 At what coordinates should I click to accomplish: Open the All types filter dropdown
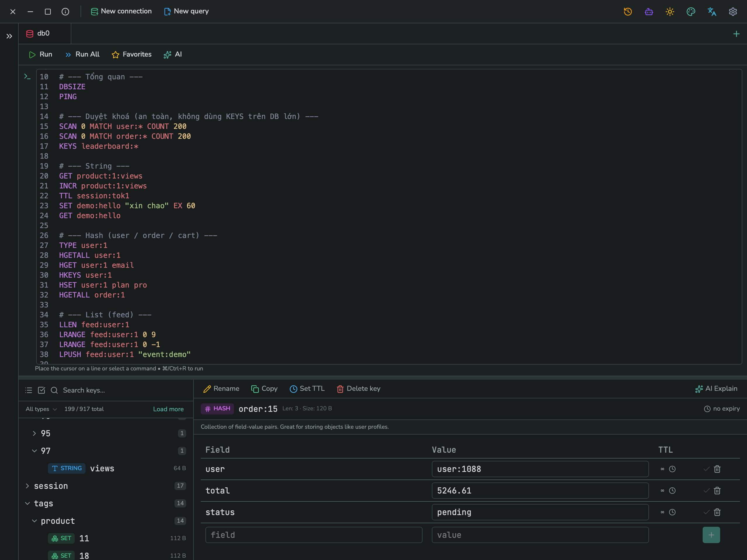coord(41,409)
